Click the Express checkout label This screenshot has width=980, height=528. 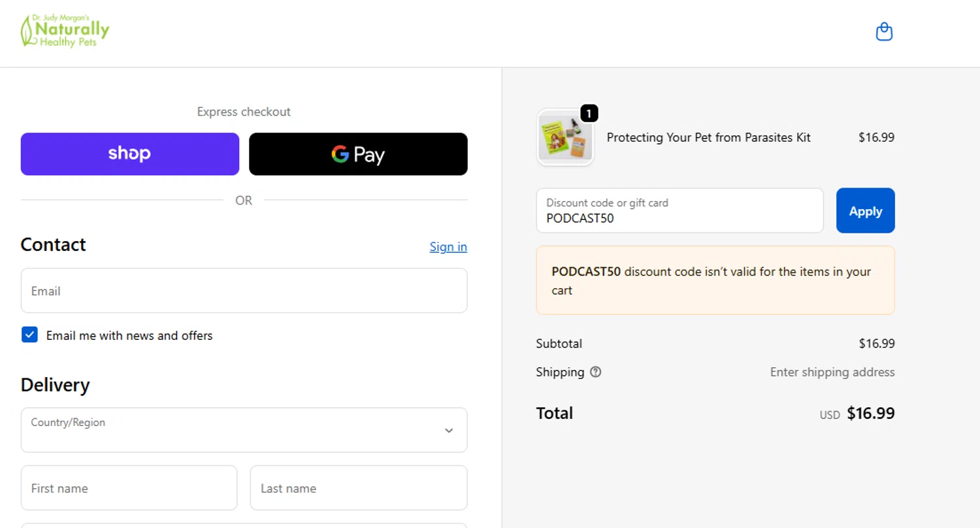click(244, 112)
